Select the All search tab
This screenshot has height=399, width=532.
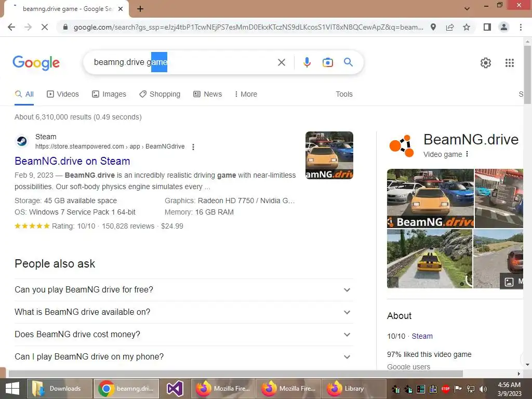pyautogui.click(x=24, y=95)
